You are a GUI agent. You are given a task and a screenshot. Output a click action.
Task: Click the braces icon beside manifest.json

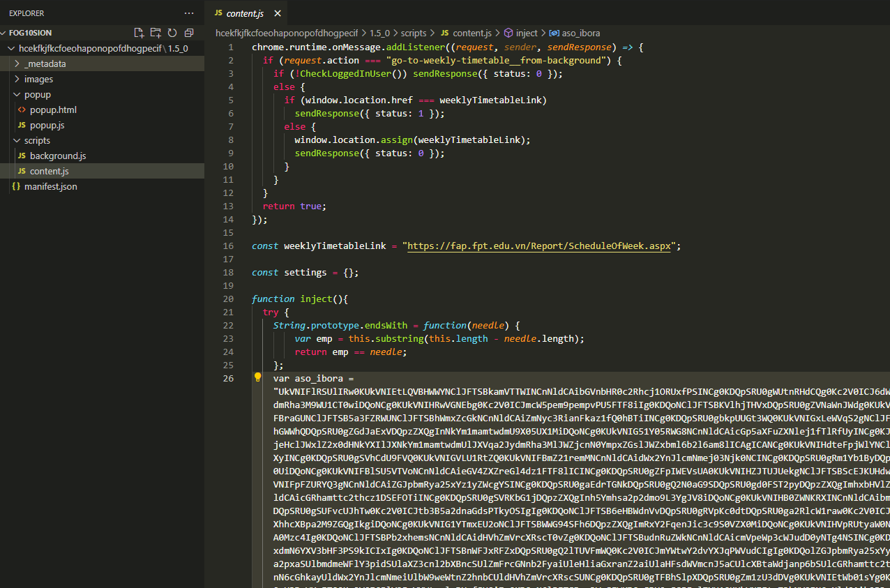(x=16, y=186)
